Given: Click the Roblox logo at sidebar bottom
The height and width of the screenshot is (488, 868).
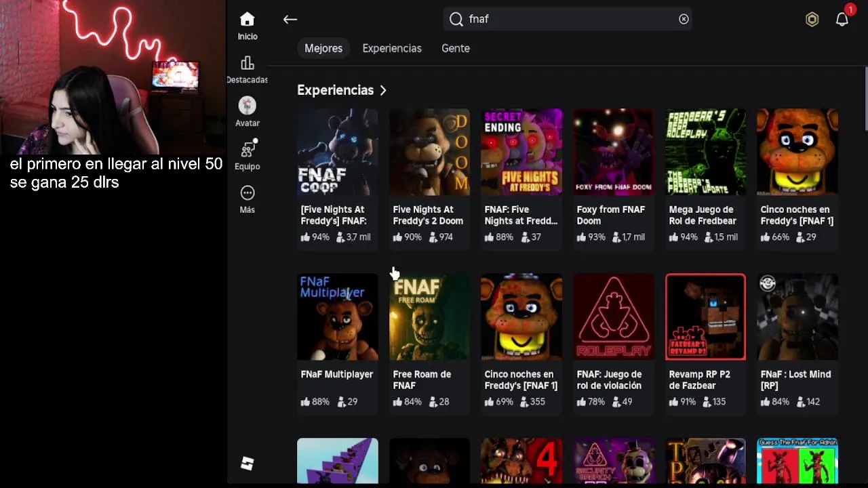Looking at the screenshot, I should pyautogui.click(x=248, y=464).
